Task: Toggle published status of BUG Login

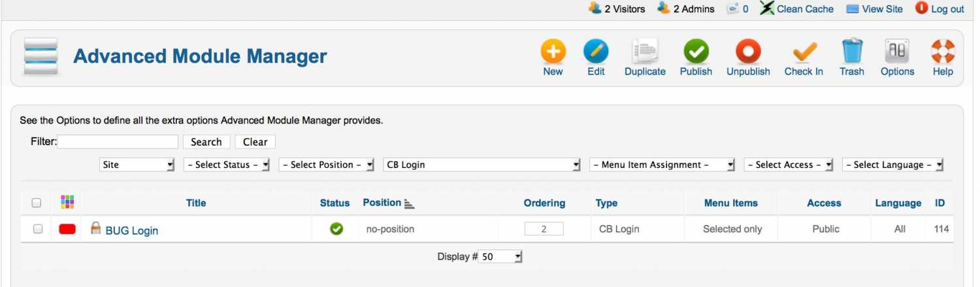Action: click(x=336, y=229)
